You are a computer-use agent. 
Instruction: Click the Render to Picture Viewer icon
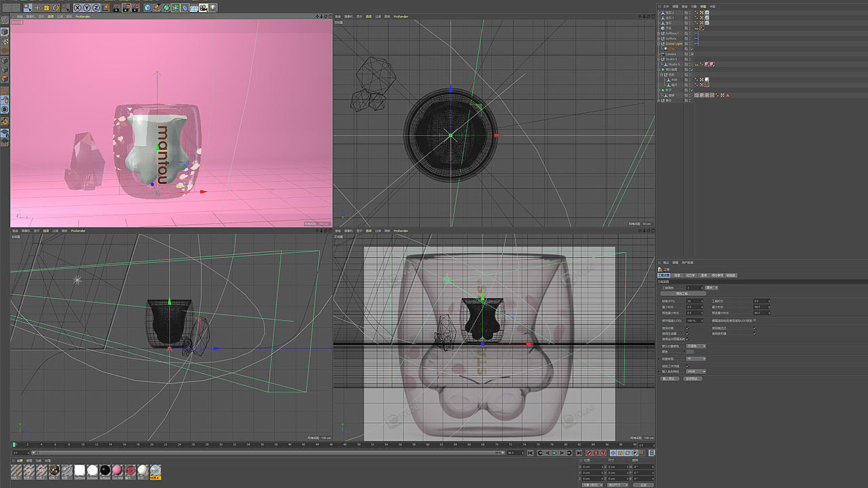125,7
